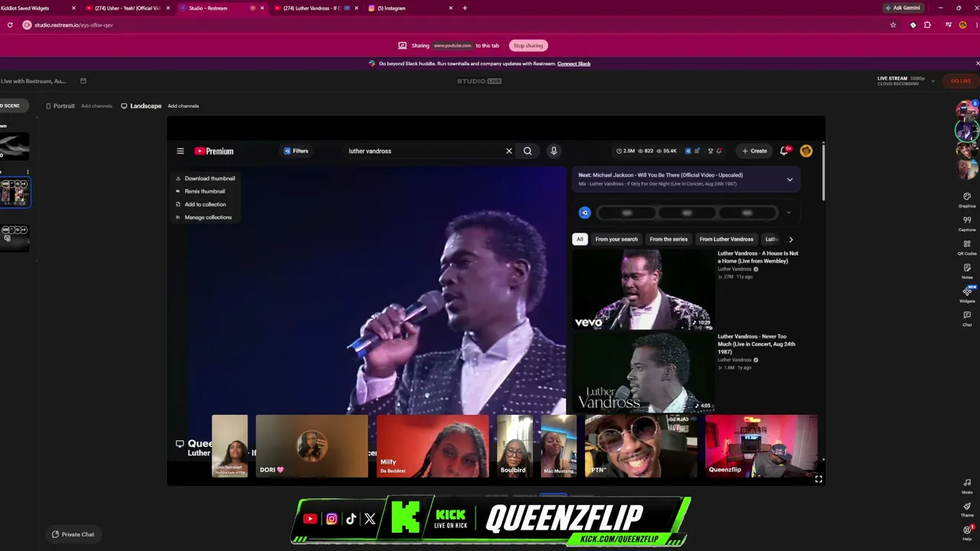980x551 pixels.
Task: Select the All filter chip
Action: [x=580, y=240]
